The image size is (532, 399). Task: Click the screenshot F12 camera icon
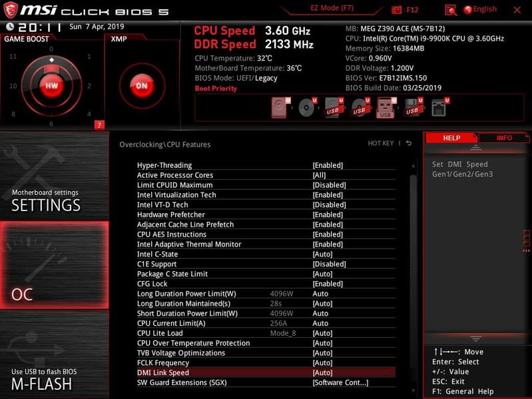pos(396,10)
